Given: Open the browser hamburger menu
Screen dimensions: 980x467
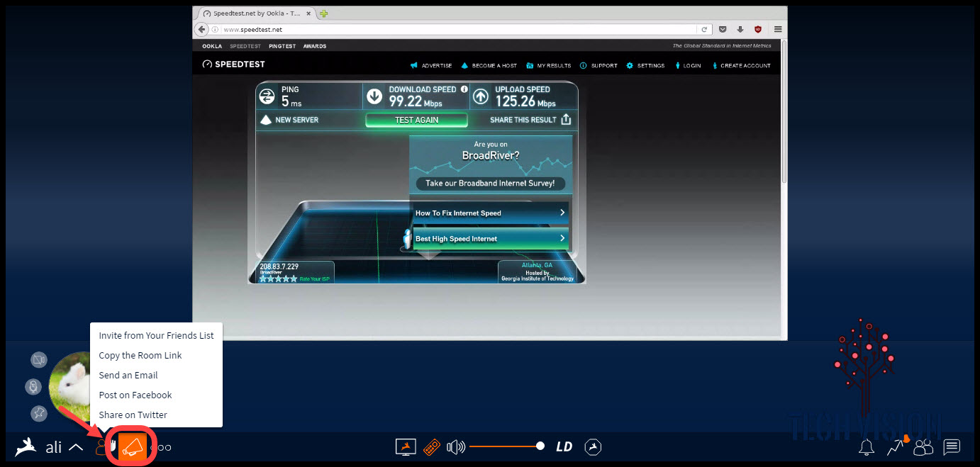Looking at the screenshot, I should click(x=778, y=30).
